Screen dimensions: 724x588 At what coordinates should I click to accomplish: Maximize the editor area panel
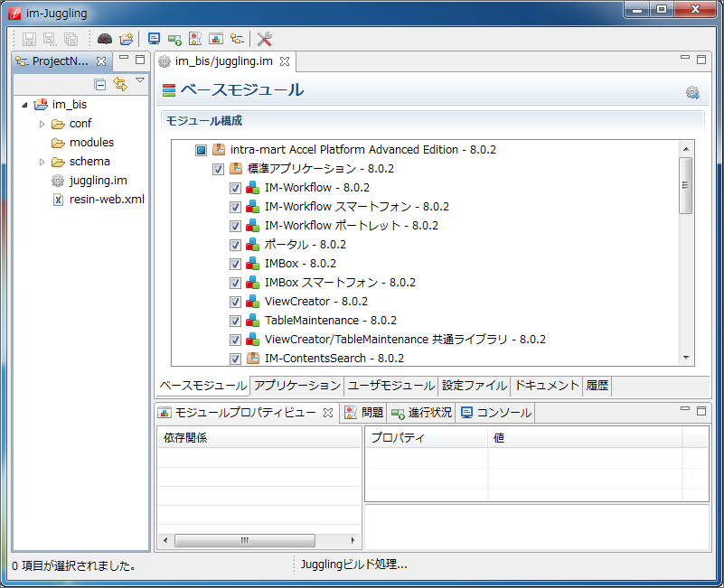point(701,60)
